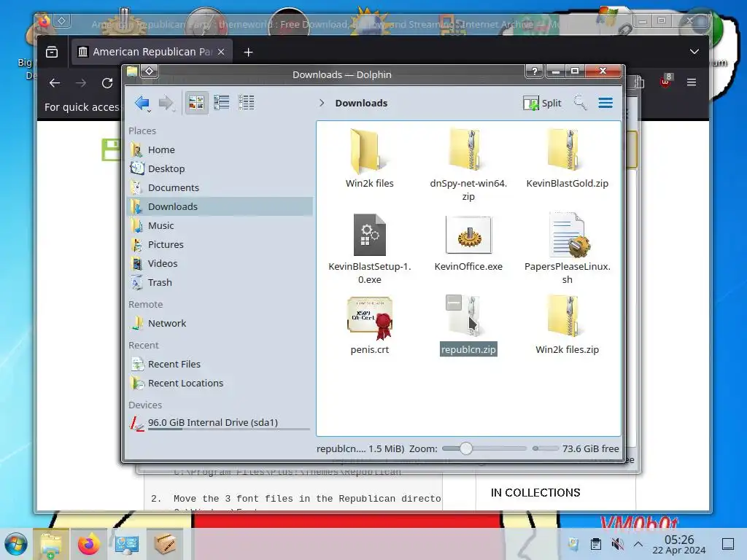The width and height of the screenshot is (747, 560).
Task: Click Downloads in the location breadcrumb
Action: pos(361,103)
